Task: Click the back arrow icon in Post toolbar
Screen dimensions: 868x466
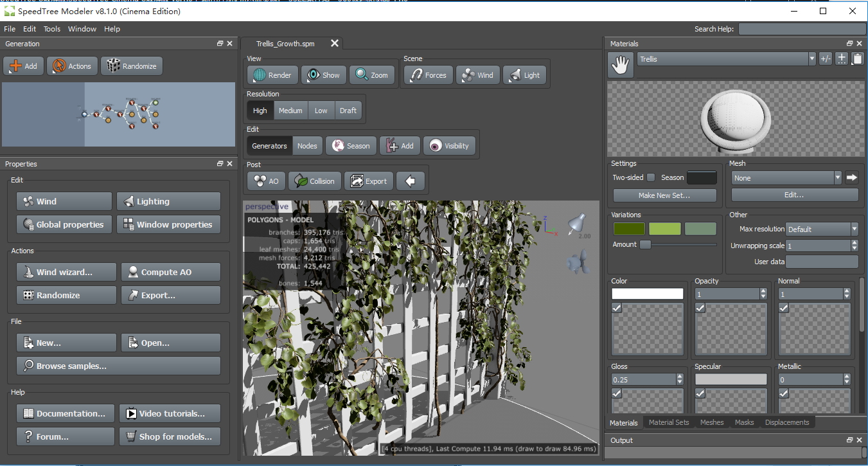Action: pyautogui.click(x=411, y=181)
